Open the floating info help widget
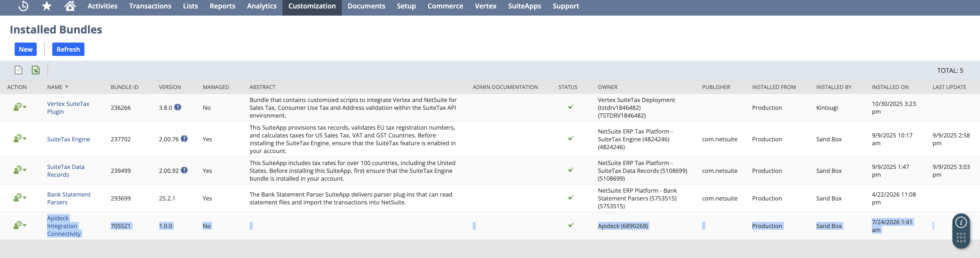Screen dimensions: 980x258 click(x=961, y=222)
